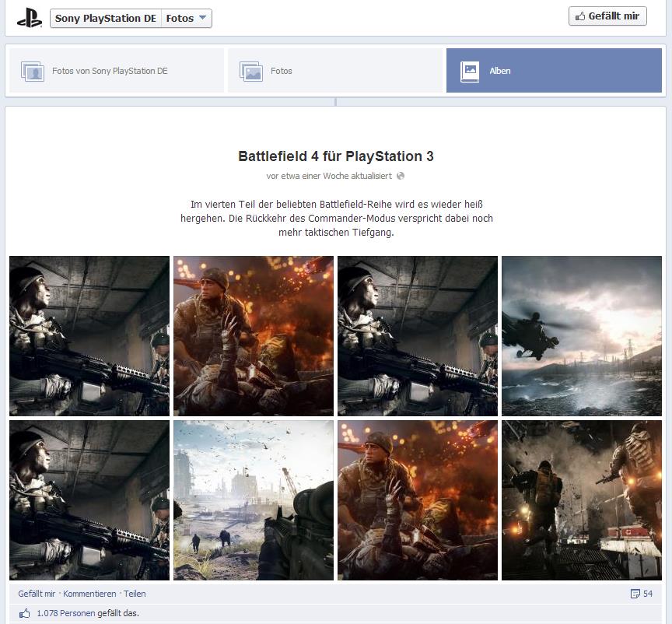Image resolution: width=672 pixels, height=624 pixels.
Task: Open the Battlefield 4 für PlayStation 3 album title
Action: tap(335, 156)
